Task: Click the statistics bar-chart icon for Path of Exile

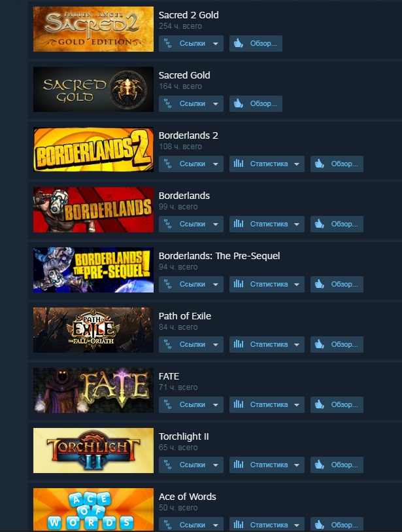Action: pyautogui.click(x=239, y=344)
